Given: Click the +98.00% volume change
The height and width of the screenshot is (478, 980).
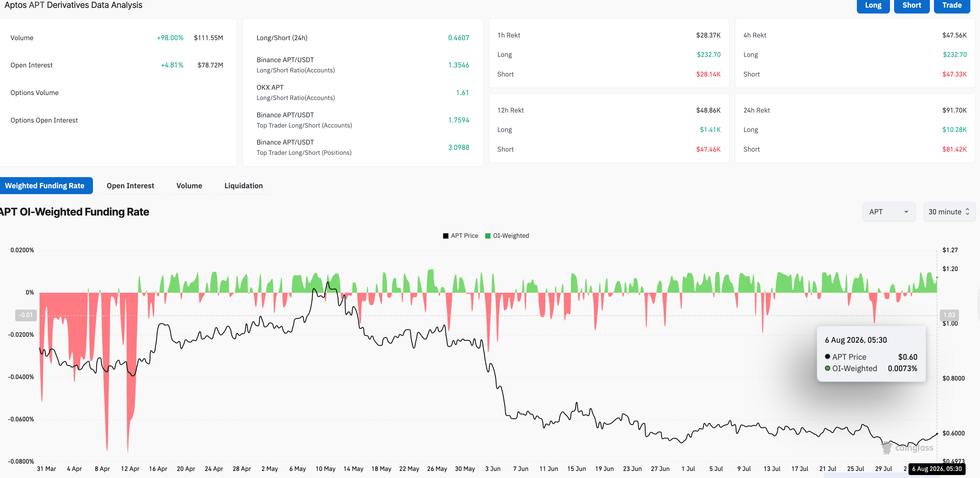Looking at the screenshot, I should click(170, 38).
